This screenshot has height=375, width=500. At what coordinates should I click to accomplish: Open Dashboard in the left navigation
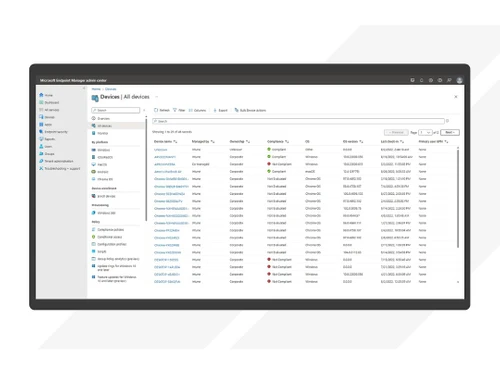(49, 102)
